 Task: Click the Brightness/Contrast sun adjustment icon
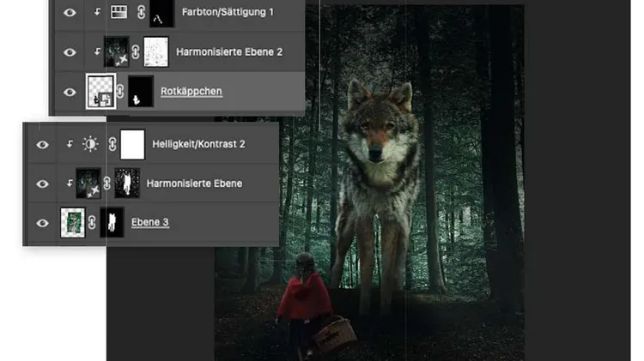tap(90, 144)
